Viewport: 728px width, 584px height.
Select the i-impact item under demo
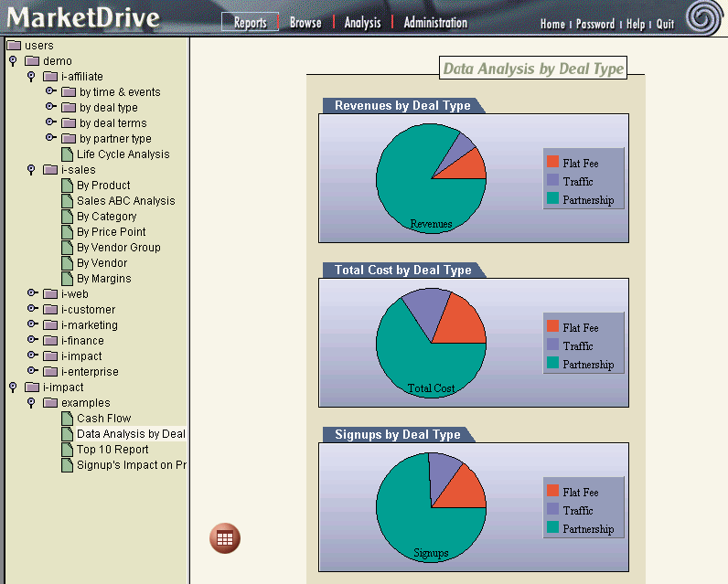[81, 356]
